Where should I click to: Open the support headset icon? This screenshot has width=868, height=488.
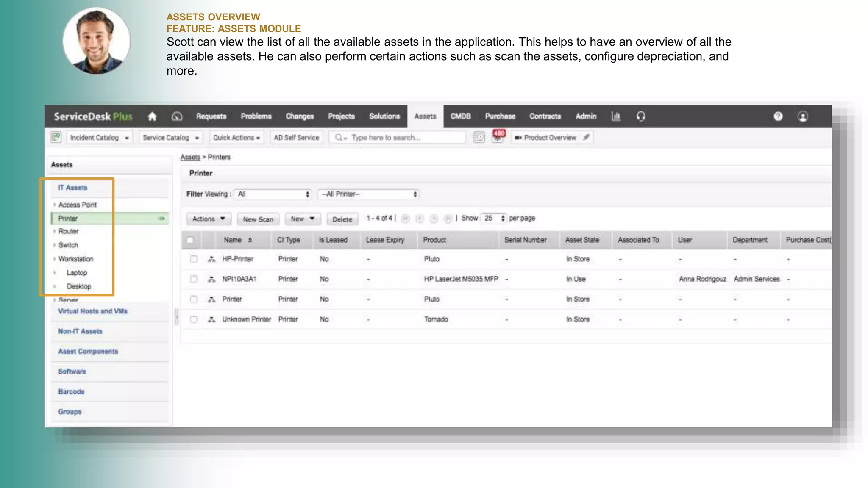point(641,116)
